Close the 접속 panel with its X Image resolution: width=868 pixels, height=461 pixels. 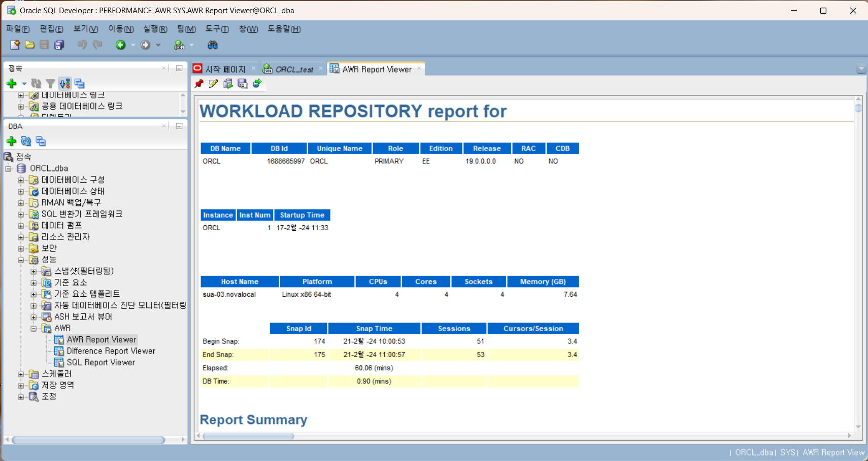tap(164, 68)
